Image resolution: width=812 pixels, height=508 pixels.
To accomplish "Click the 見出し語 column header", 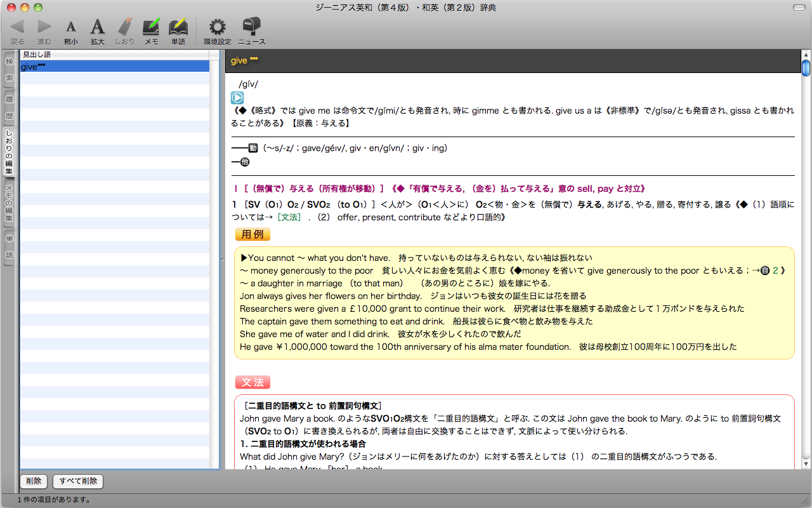I will (114, 55).
